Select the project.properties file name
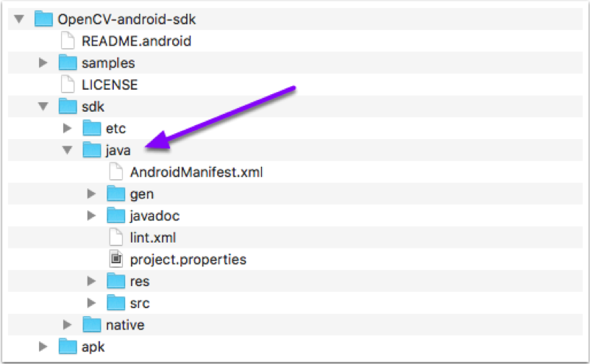This screenshot has width=590, height=364. (188, 260)
